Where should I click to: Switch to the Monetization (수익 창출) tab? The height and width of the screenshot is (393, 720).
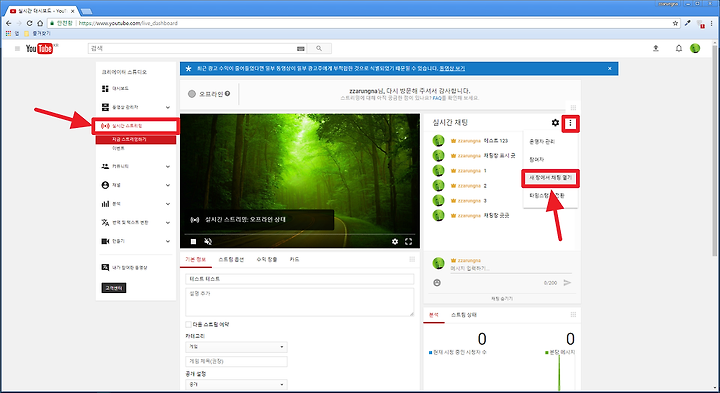point(267,259)
